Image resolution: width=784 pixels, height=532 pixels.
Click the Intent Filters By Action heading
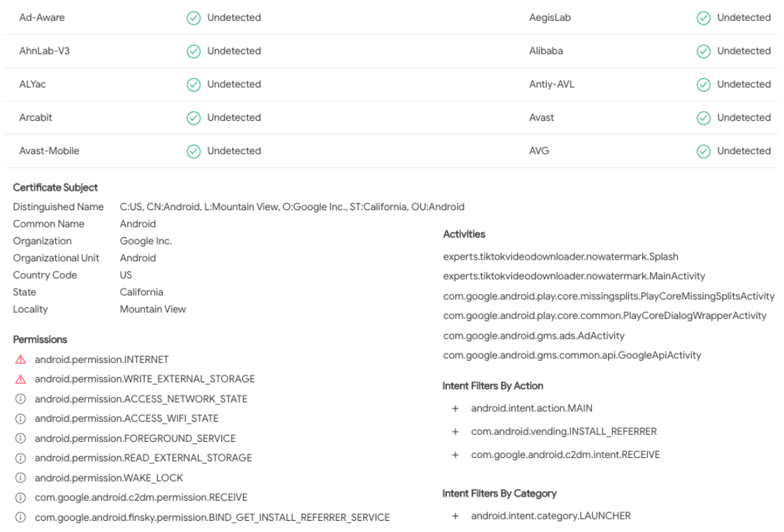492,386
